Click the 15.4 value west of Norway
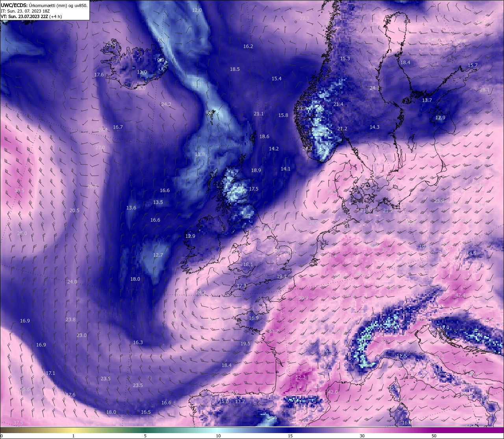Viewport: 504px width, 439px height. click(x=276, y=78)
